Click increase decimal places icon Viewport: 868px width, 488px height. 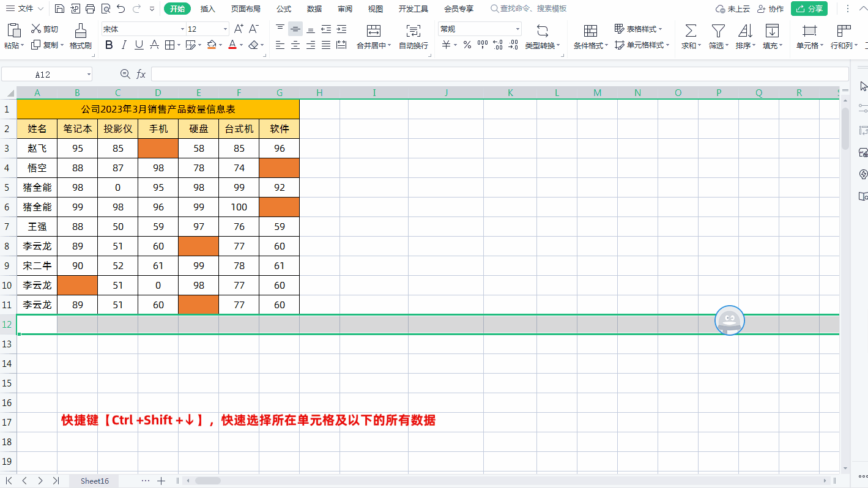tap(498, 45)
